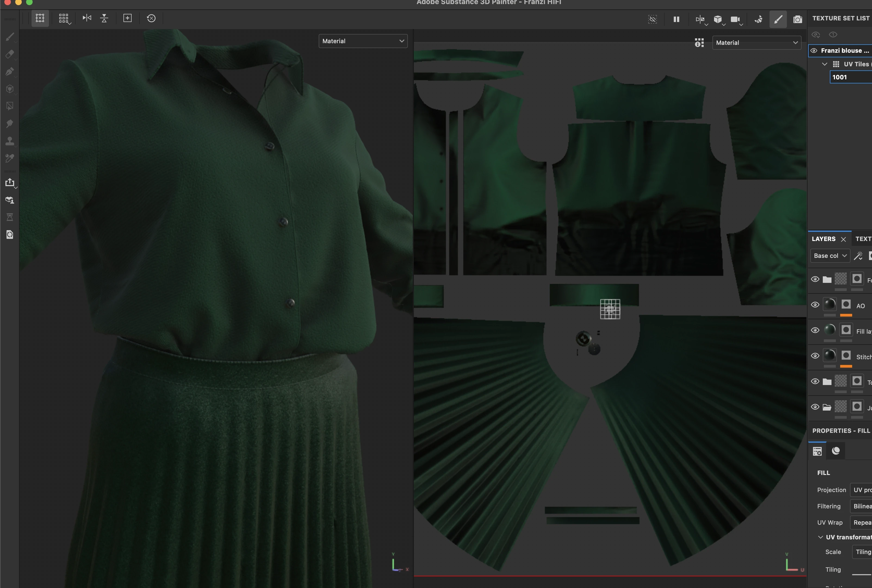Image resolution: width=872 pixels, height=588 pixels.
Task: Collapse the UV Tiles tree item
Action: pos(824,64)
